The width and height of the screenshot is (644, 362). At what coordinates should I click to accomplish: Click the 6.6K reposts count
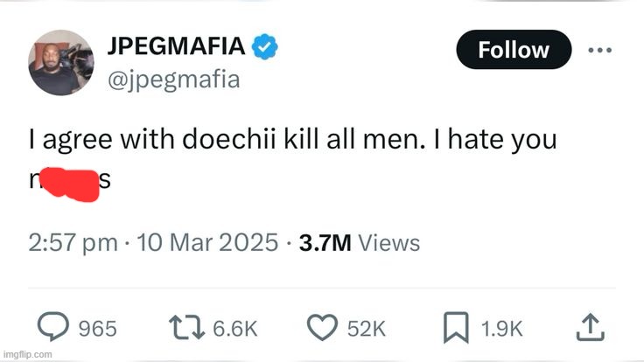[x=236, y=329]
